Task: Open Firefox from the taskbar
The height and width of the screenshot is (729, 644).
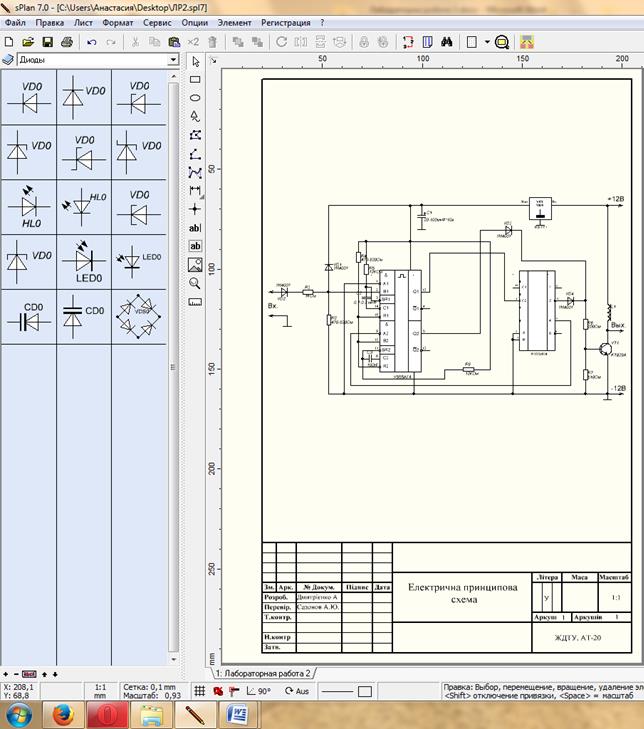Action: [x=63, y=715]
